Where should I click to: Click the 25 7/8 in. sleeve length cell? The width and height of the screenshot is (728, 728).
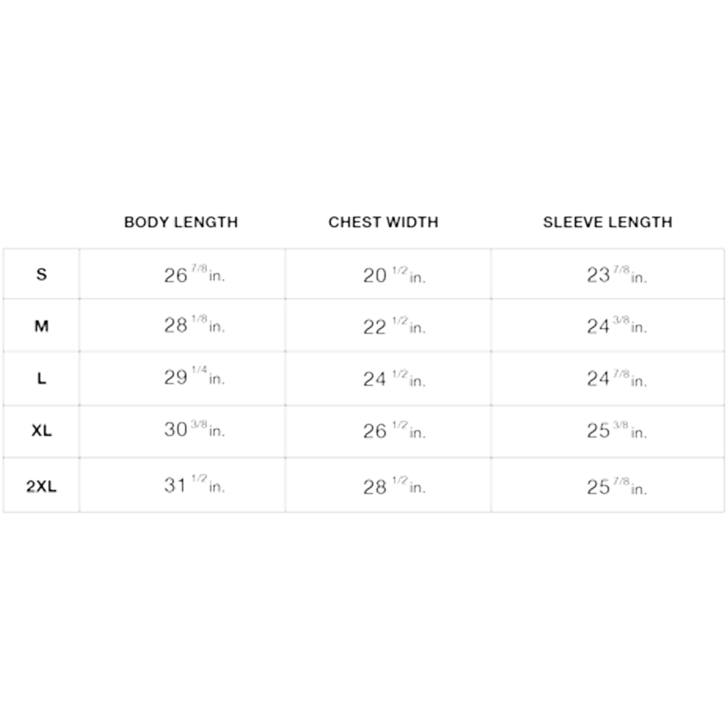pos(608,485)
